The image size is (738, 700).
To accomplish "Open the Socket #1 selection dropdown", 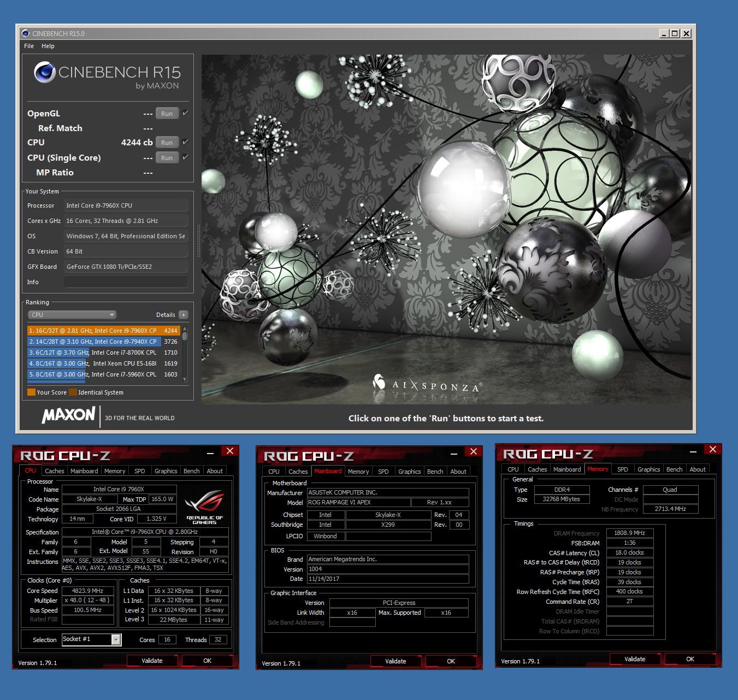I will pyautogui.click(x=116, y=639).
